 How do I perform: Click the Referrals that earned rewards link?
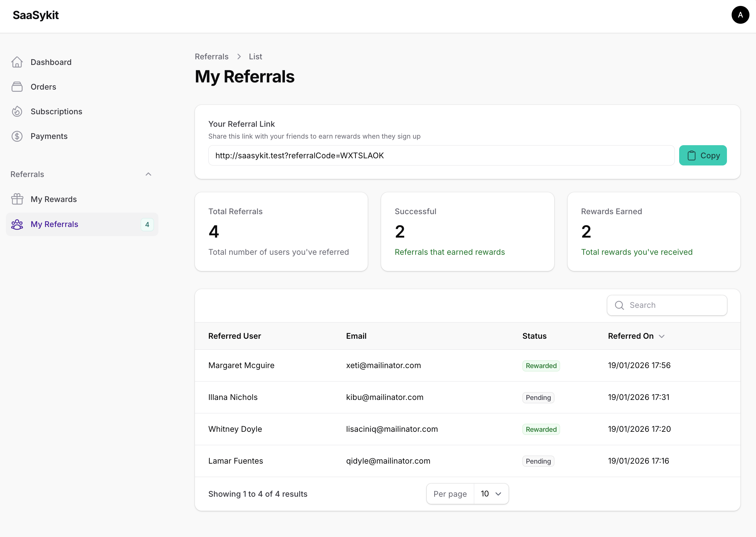pos(449,252)
